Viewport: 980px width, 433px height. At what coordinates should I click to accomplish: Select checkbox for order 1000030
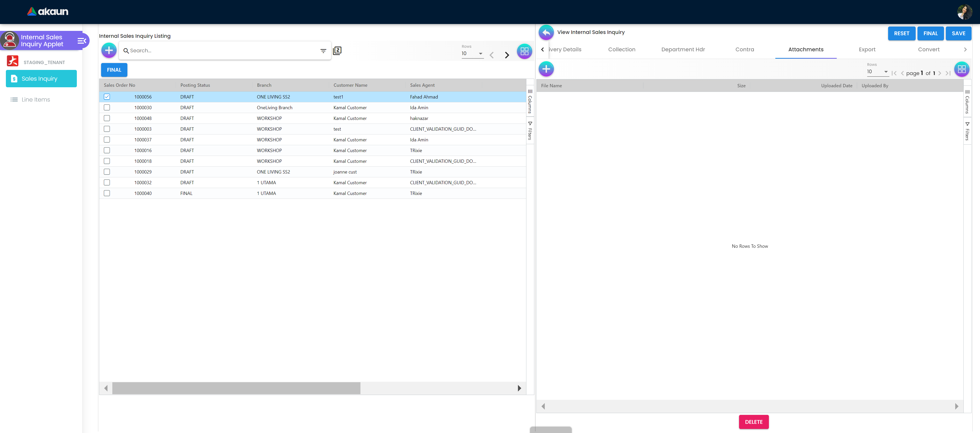(x=107, y=108)
